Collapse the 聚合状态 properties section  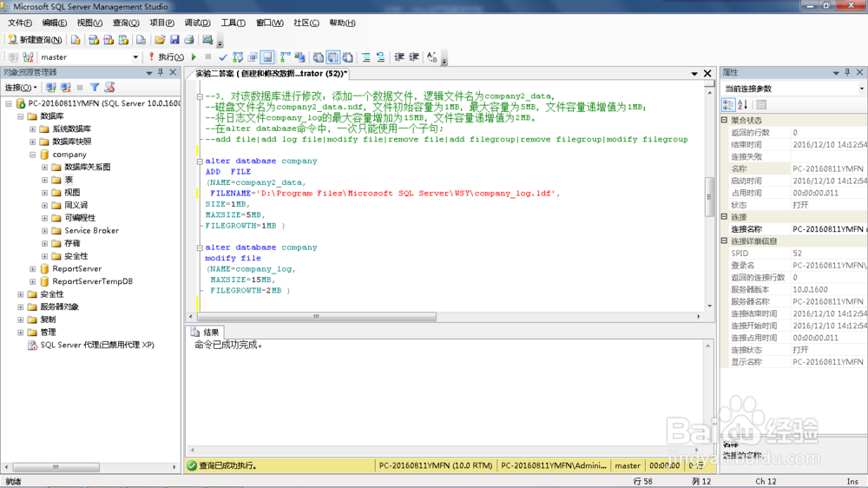pyautogui.click(x=724, y=120)
